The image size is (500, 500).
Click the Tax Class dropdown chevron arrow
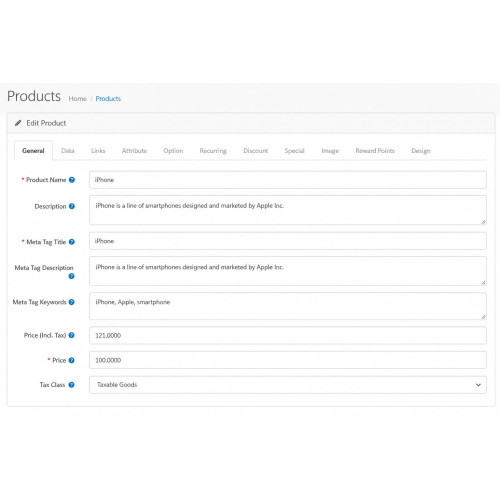coord(478,385)
